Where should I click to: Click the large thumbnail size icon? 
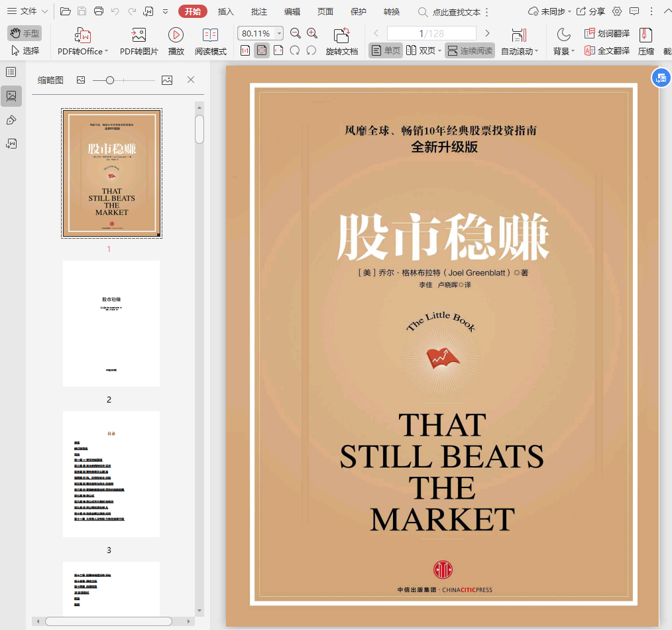click(167, 80)
